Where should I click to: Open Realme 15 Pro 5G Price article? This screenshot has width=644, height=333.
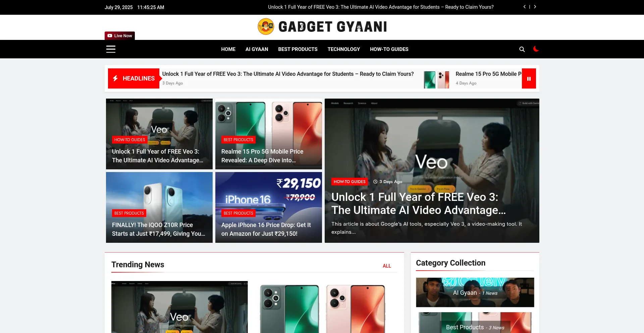[x=262, y=156]
